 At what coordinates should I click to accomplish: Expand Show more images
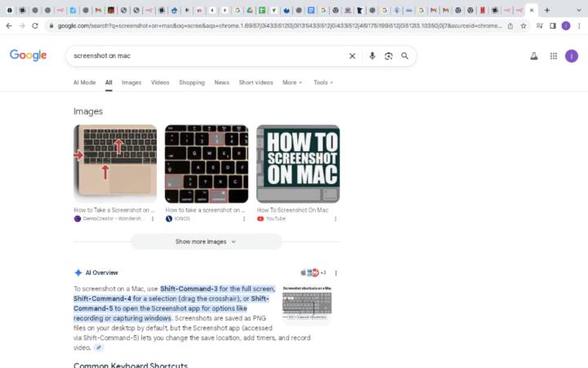pos(206,241)
